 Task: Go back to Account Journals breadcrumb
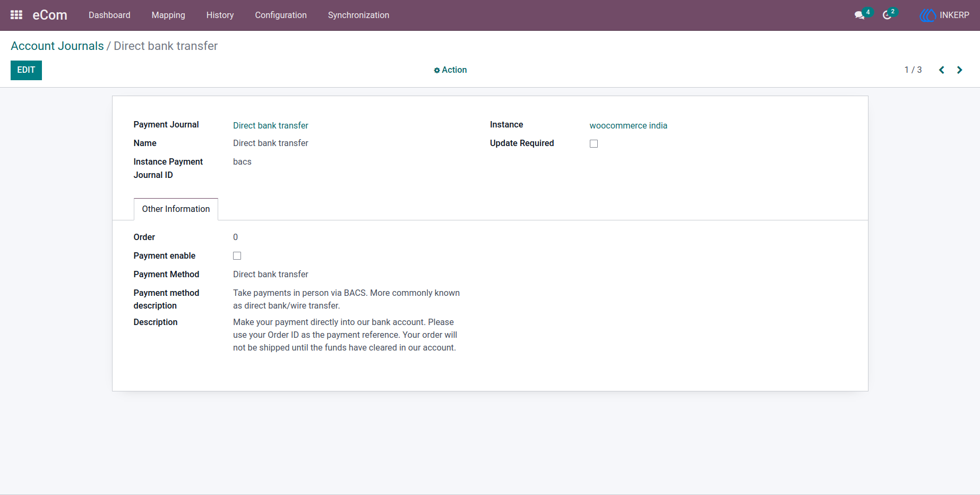[x=57, y=46]
